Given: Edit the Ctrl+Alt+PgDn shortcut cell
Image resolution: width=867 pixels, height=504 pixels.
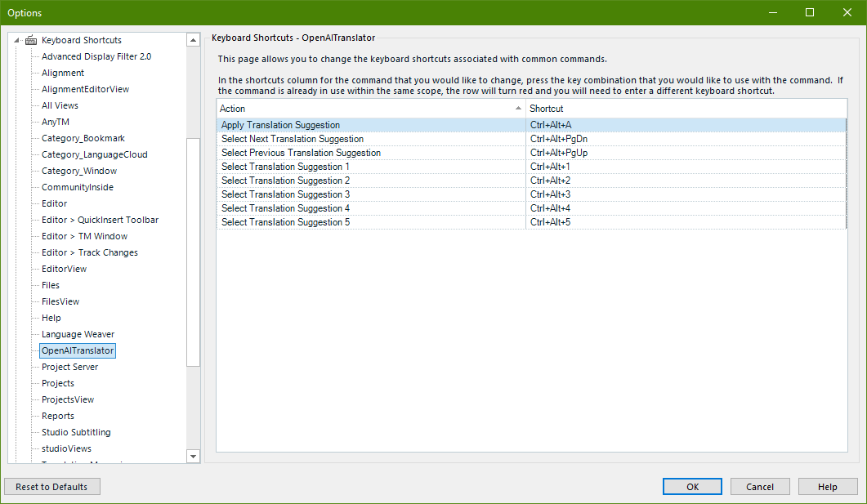Looking at the screenshot, I should (686, 139).
